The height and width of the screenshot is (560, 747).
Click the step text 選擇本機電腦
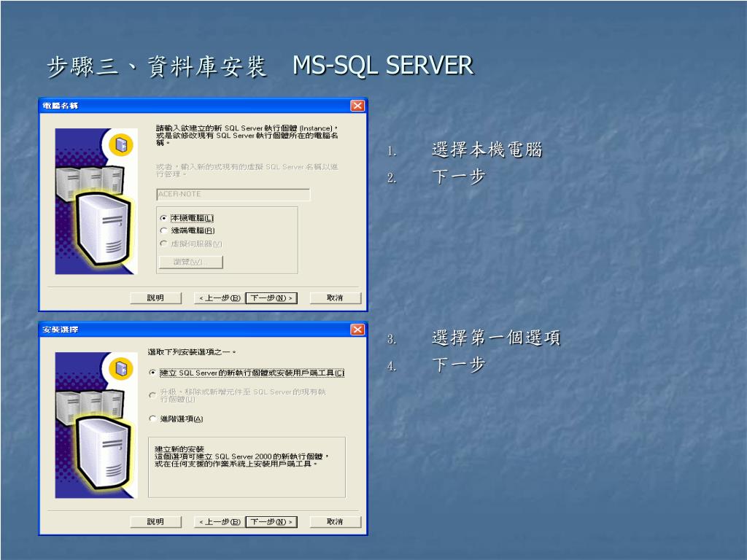tap(487, 150)
